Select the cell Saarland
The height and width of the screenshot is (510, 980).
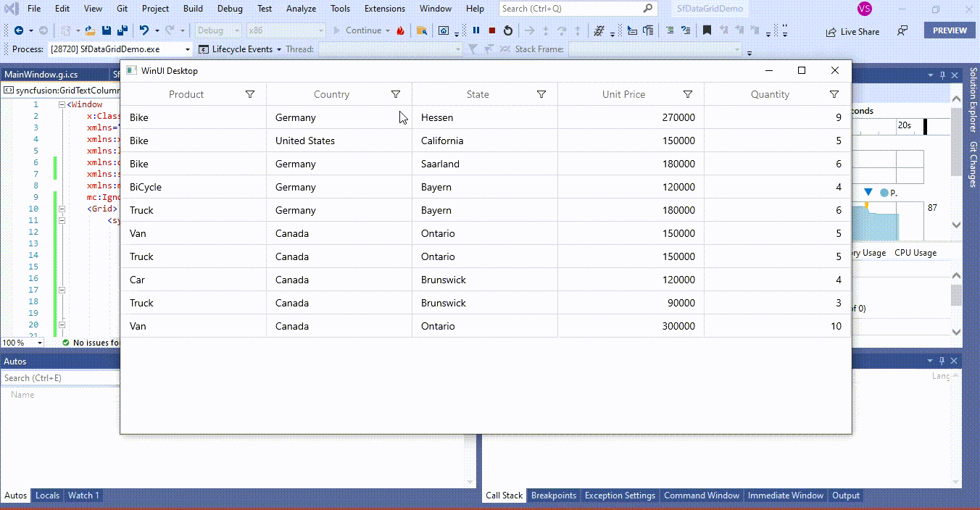(x=484, y=164)
